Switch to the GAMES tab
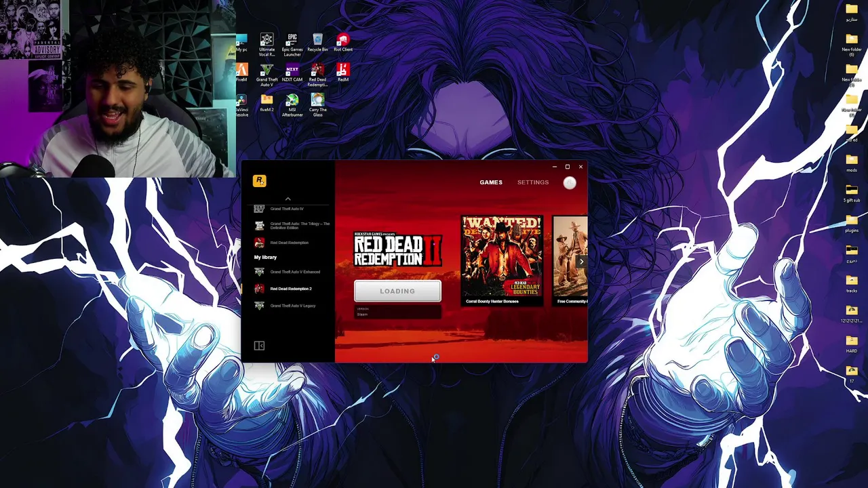The width and height of the screenshot is (868, 488). click(491, 182)
